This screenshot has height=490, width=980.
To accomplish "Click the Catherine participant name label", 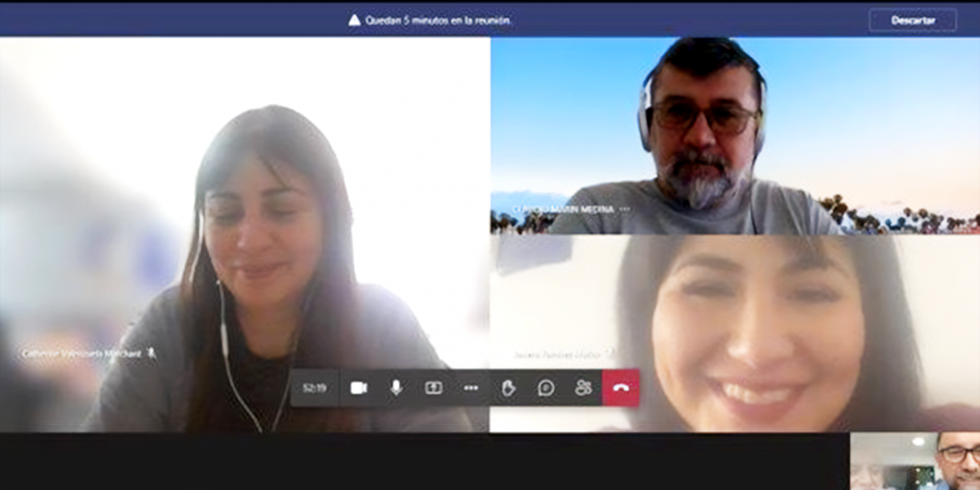I will click(81, 354).
